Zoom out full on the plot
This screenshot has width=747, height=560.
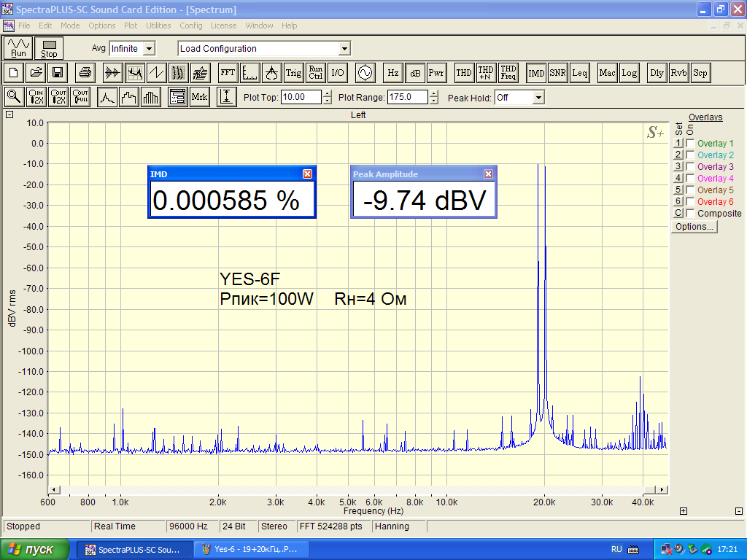[x=80, y=97]
